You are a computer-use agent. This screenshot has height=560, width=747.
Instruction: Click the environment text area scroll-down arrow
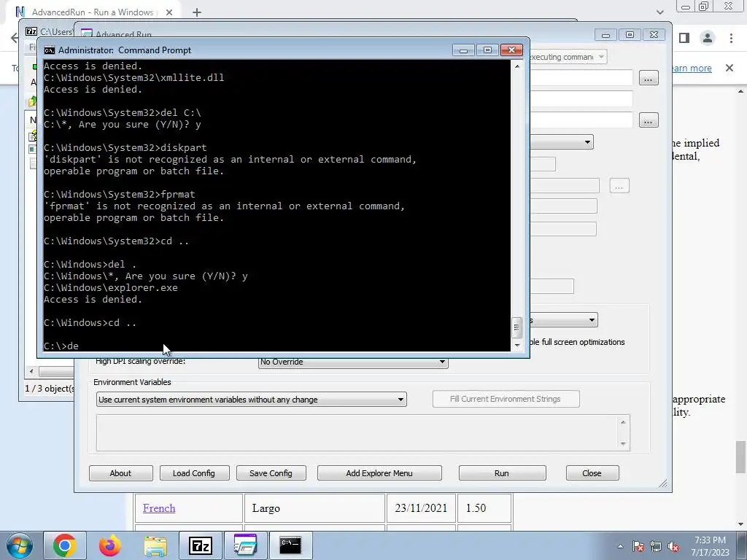pyautogui.click(x=623, y=444)
